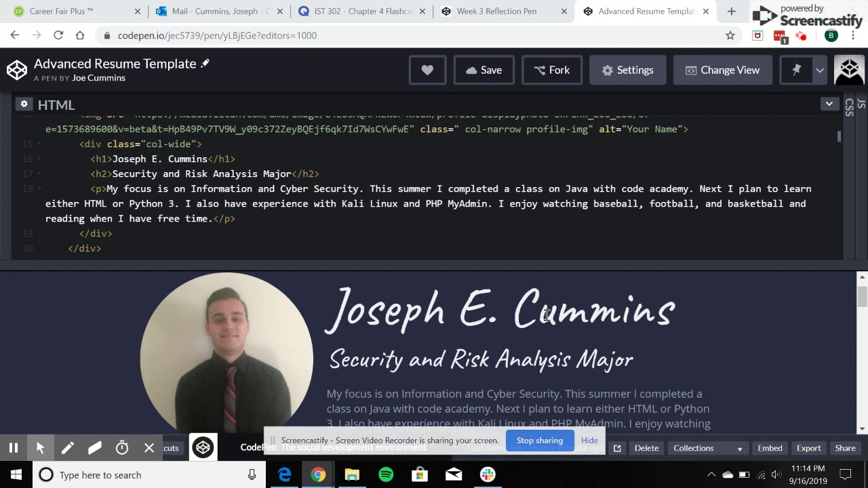The image size is (868, 488).
Task: Switch to the JS editor tab
Action: [861, 104]
